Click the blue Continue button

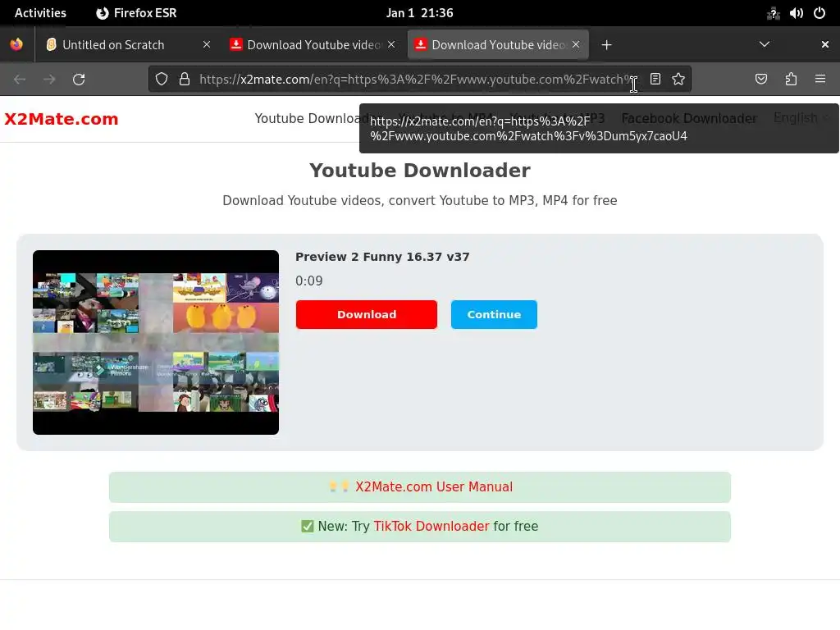pos(494,314)
